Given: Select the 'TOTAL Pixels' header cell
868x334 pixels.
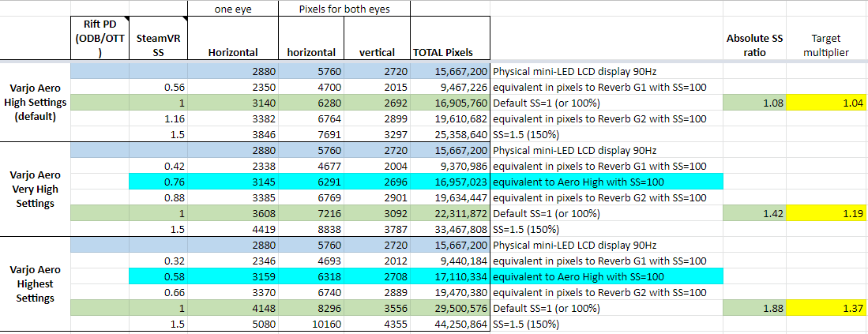Looking at the screenshot, I should click(x=450, y=38).
